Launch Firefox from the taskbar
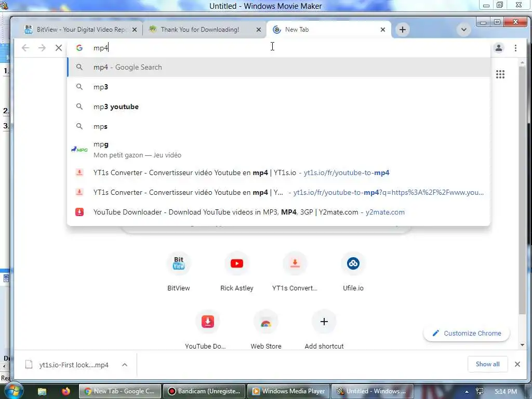The width and height of the screenshot is (532, 399). 66,391
